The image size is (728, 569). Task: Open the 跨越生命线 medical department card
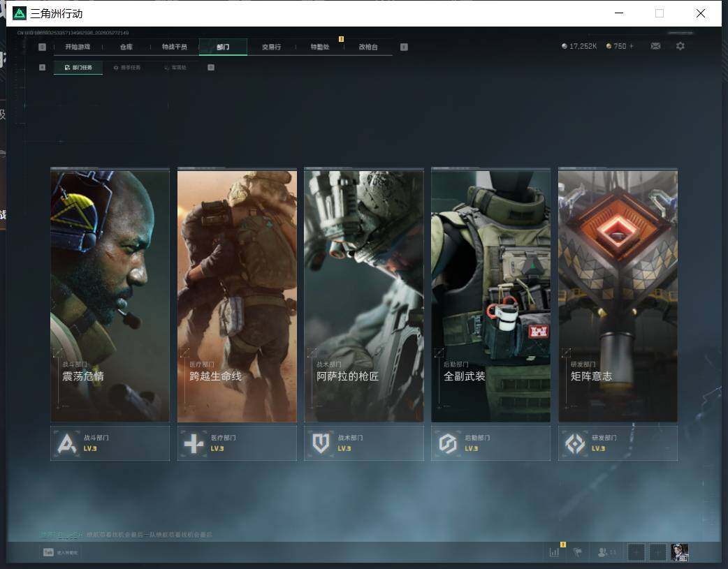coord(237,295)
